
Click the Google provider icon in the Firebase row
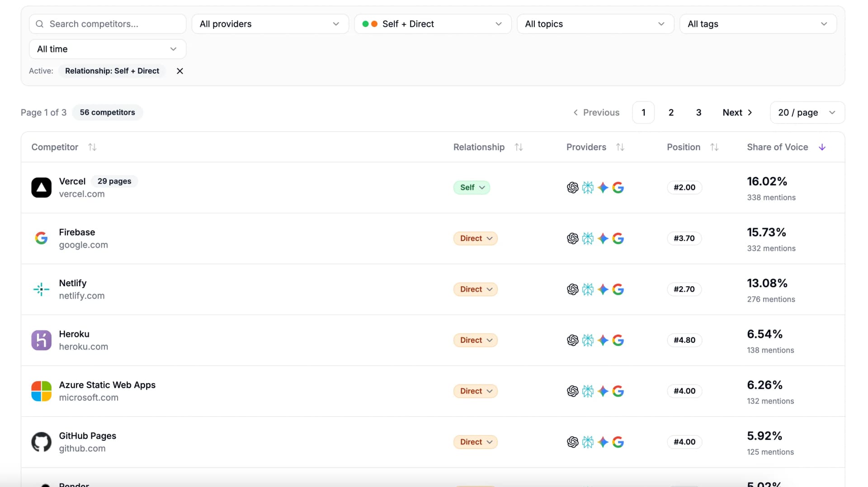[618, 238]
